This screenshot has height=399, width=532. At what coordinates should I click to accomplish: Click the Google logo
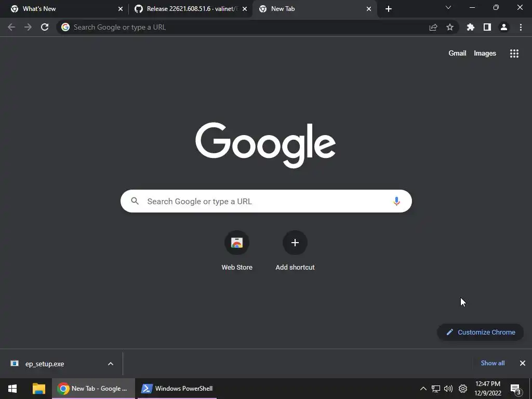coord(265,145)
